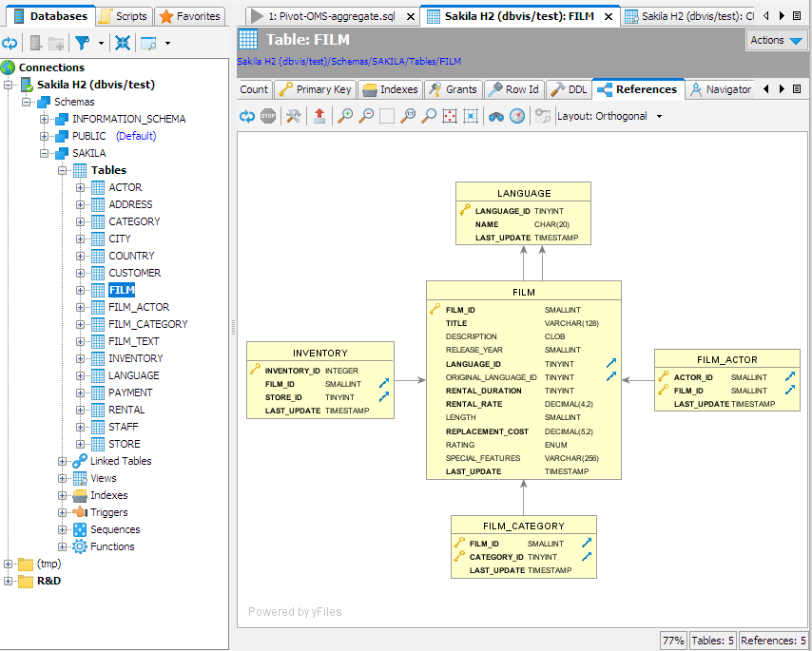This screenshot has width=812, height=651.
Task: Click the compass icon in the graph toolbar
Action: point(516,116)
